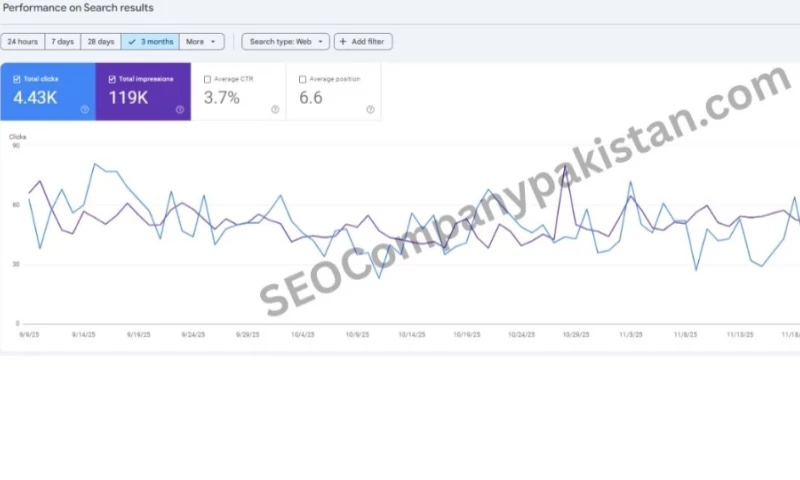
Task: Uncheck the Total impressions checkbox
Action: tap(112, 79)
